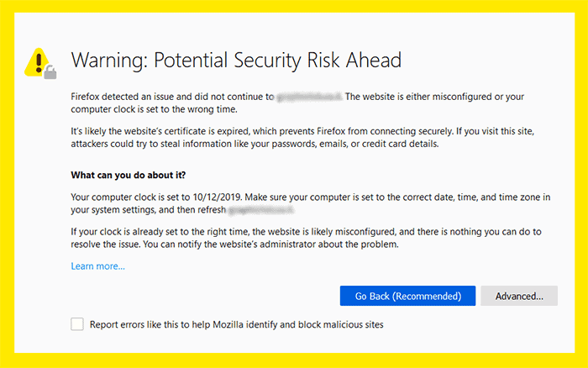Image resolution: width=588 pixels, height=368 pixels.
Task: Expand the Advanced options
Action: coord(519,296)
